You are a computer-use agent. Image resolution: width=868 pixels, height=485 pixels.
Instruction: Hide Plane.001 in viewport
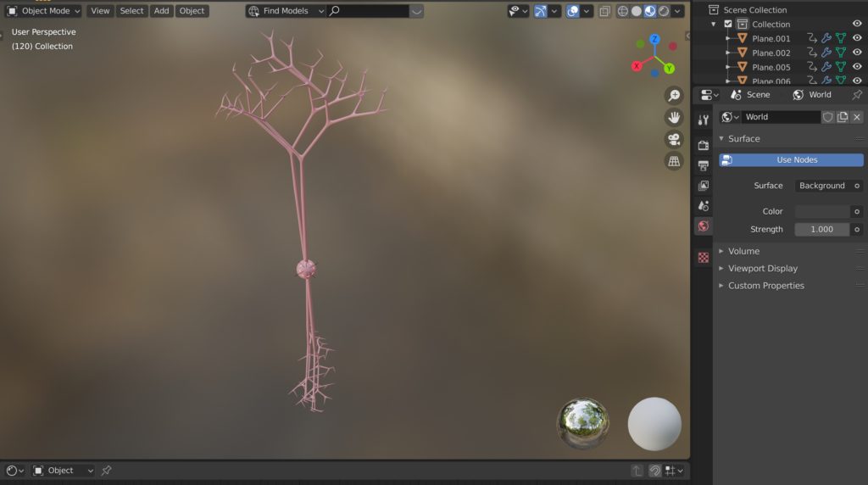[857, 38]
